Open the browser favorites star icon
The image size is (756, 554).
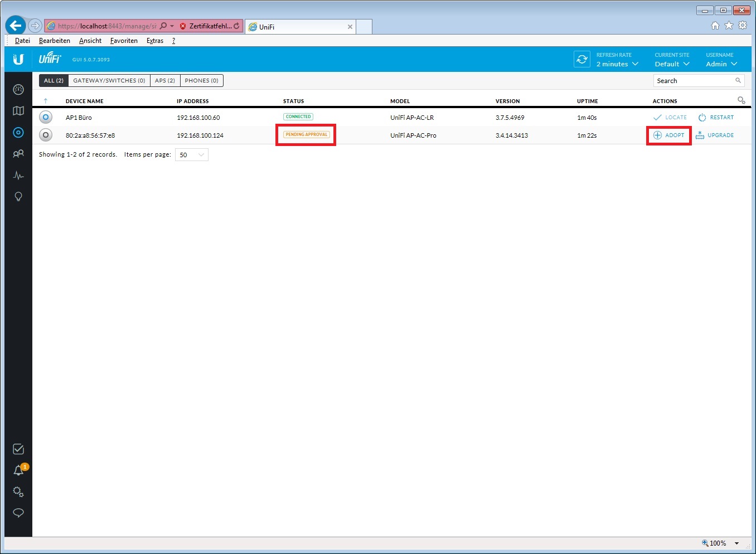tap(729, 26)
